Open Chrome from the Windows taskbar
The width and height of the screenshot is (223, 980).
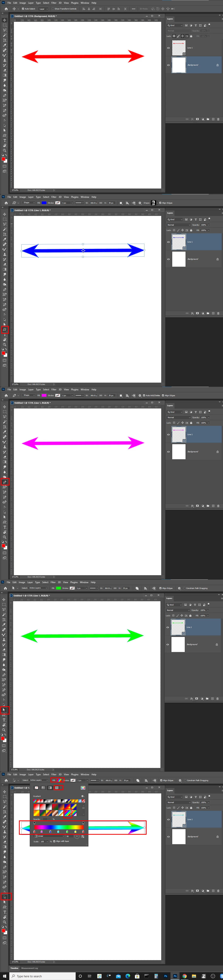click(x=184, y=976)
